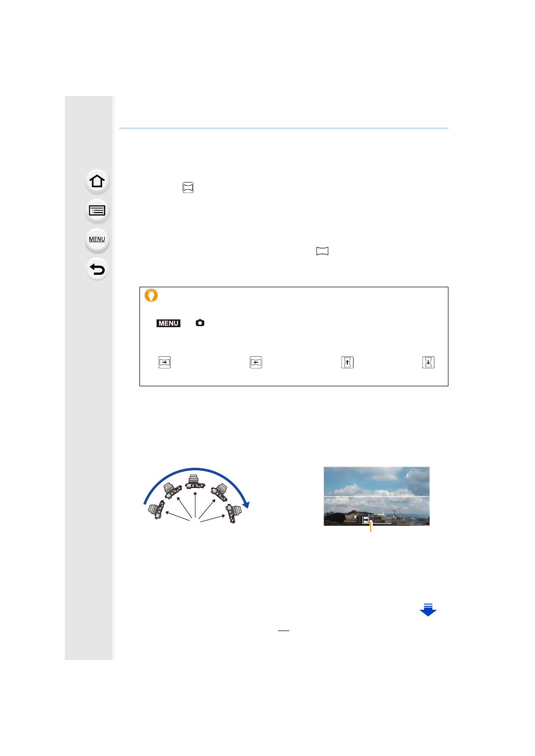Click the top-center camera in the arc diagram
This screenshot has height=756, width=535.
coord(193,481)
